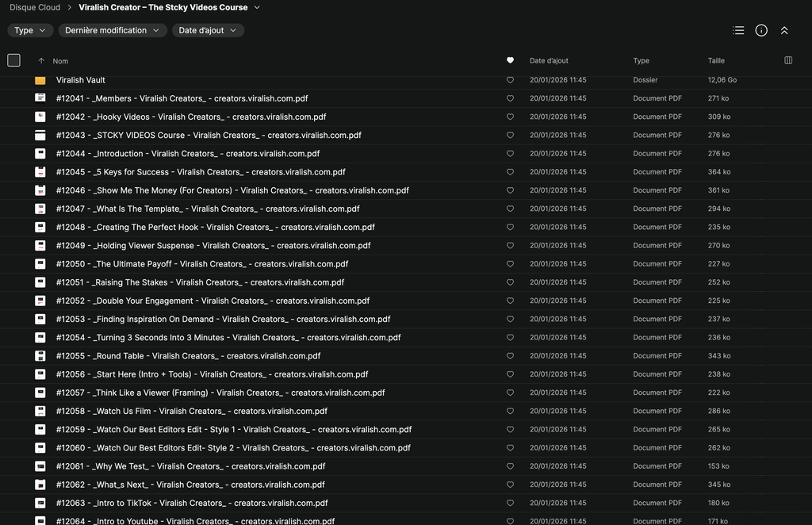Click the PDF icon for #12042 Hooky Videos
Image resolution: width=812 pixels, height=525 pixels.
[x=40, y=117]
